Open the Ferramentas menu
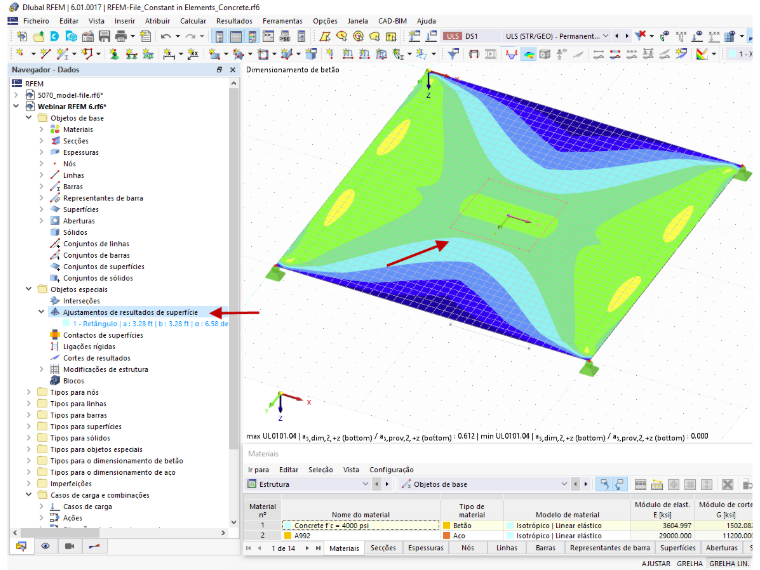 pos(283,21)
